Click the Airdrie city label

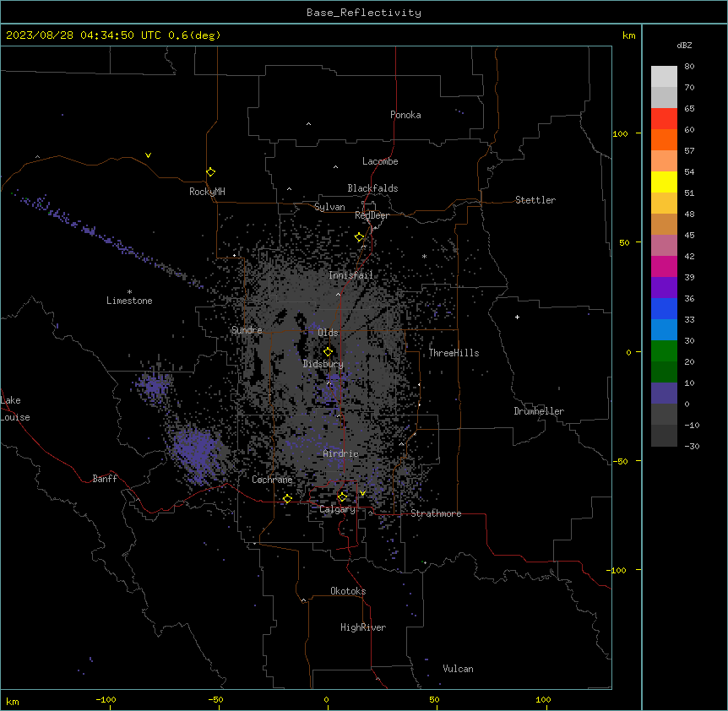[340, 453]
